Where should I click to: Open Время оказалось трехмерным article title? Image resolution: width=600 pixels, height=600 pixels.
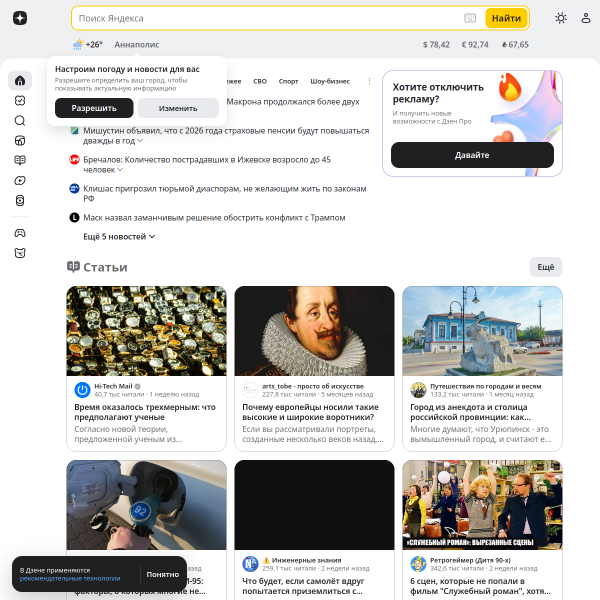(145, 412)
